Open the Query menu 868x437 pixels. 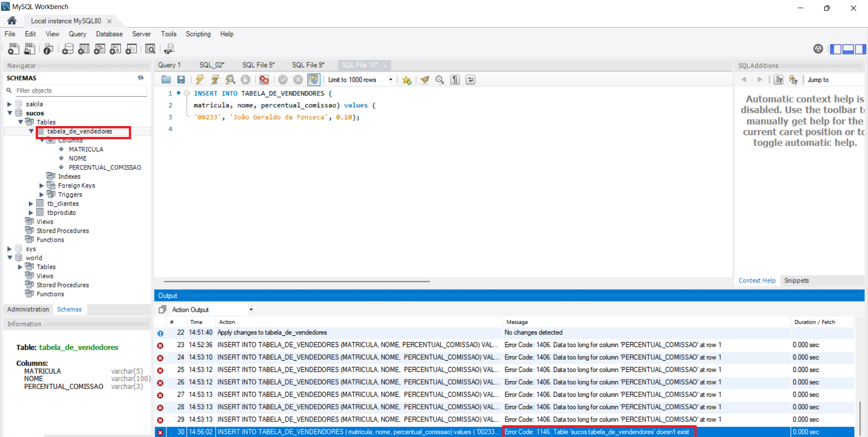pyautogui.click(x=77, y=34)
